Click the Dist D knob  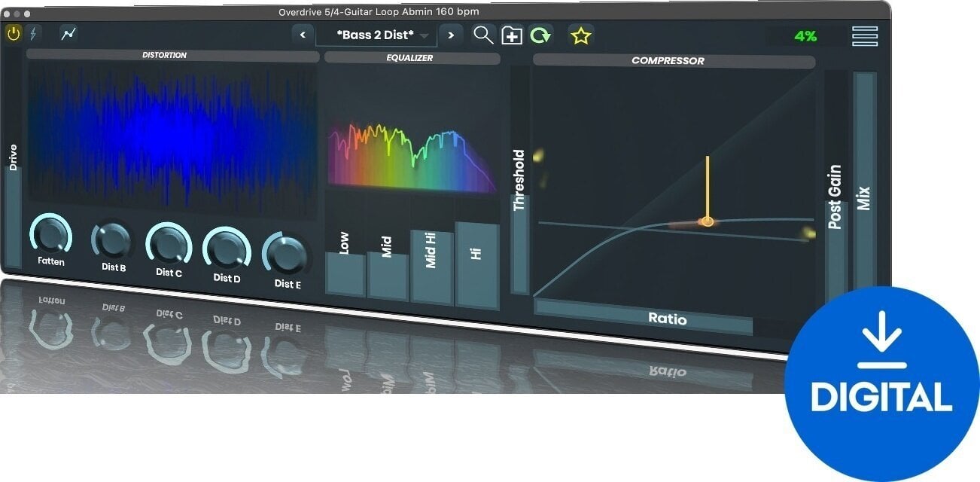click(x=227, y=248)
